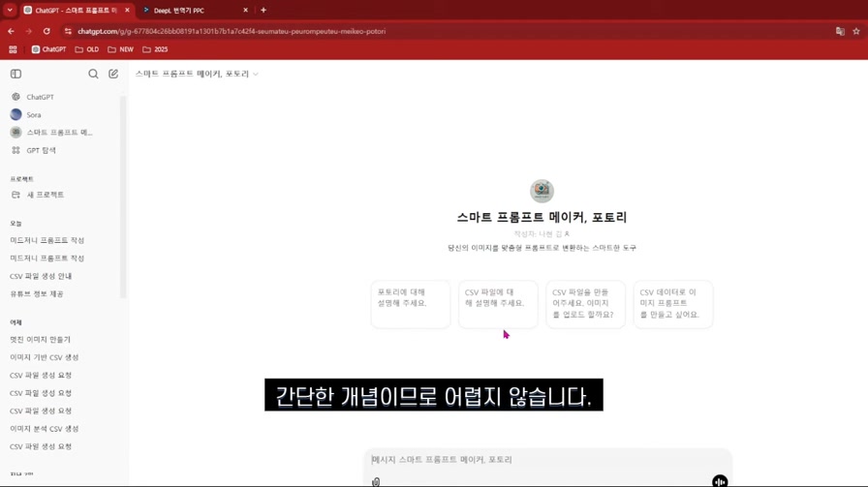Open the CSV 파일 생성 안내 chat
This screenshot has height=487, width=868.
tap(41, 276)
